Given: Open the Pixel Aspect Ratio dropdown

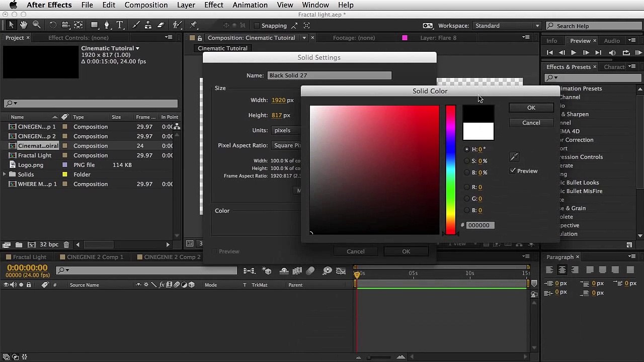Looking at the screenshot, I should pos(286,145).
